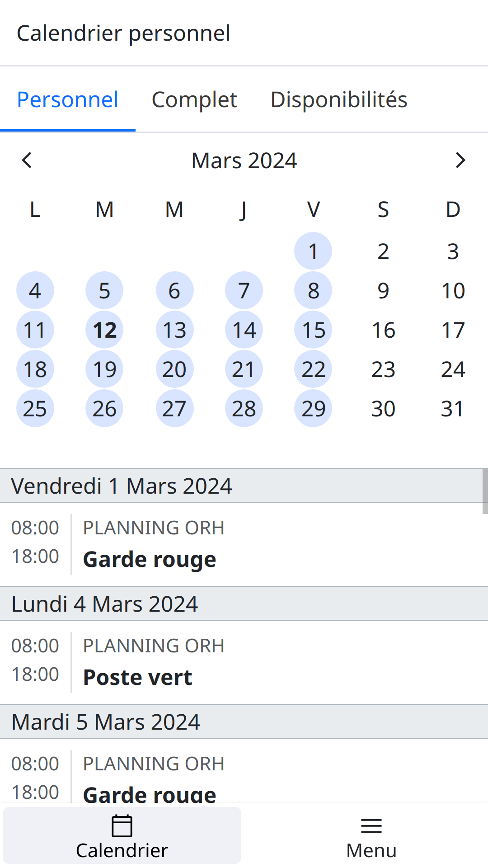Select date 22 in the calendar

click(313, 369)
